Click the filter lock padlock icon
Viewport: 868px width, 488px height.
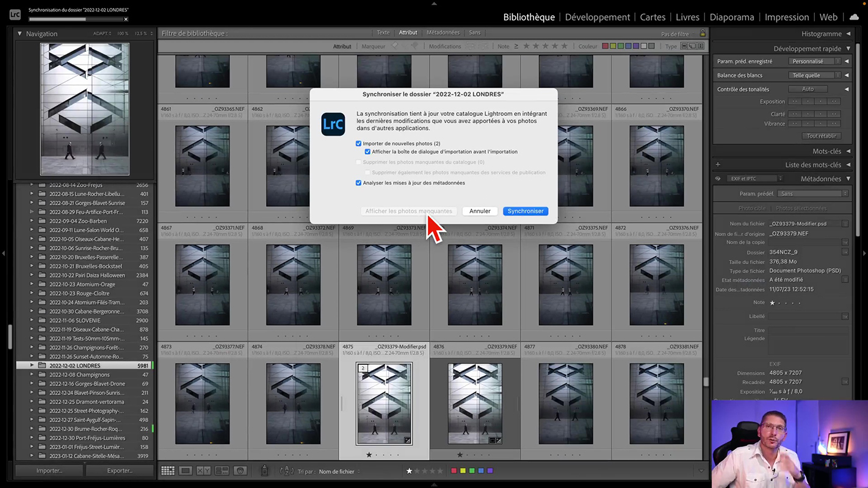703,33
